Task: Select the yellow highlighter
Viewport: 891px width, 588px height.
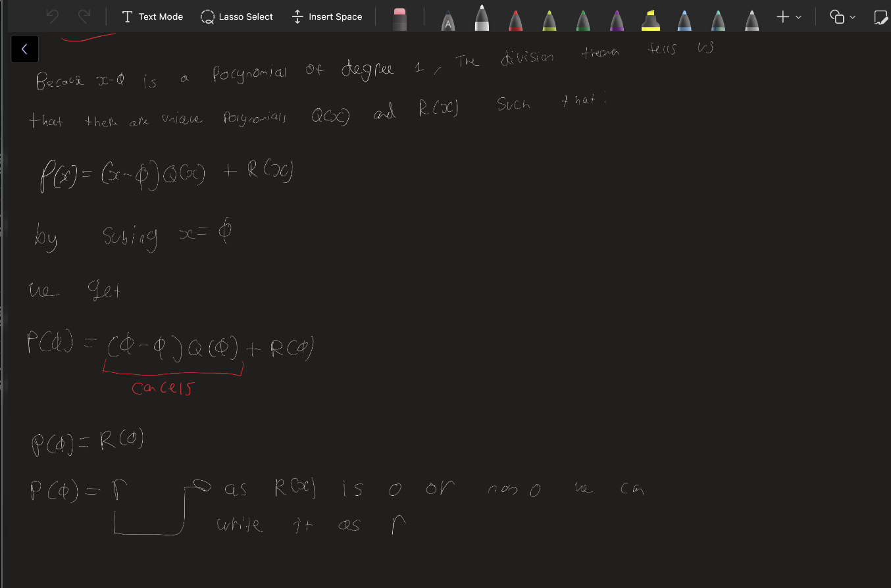Action: pos(650,20)
